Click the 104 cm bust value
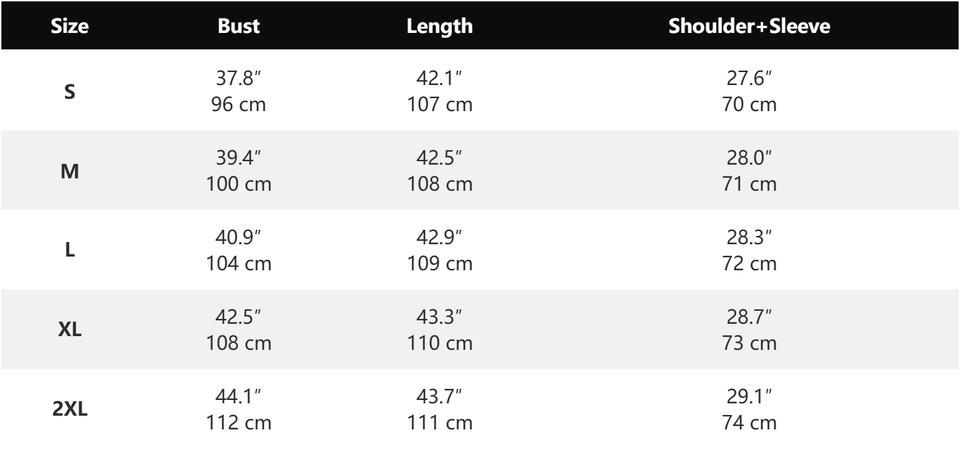The height and width of the screenshot is (450, 960). 239,263
